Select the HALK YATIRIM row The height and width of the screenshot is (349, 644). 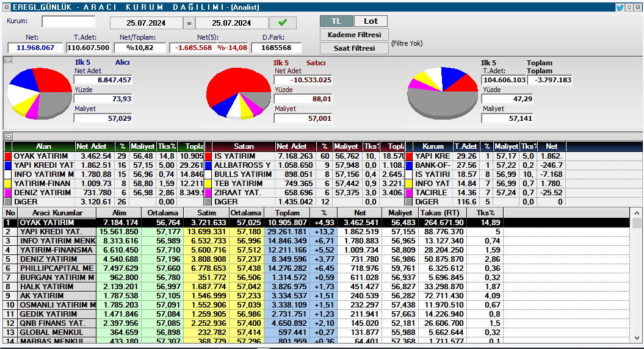click(x=316, y=287)
